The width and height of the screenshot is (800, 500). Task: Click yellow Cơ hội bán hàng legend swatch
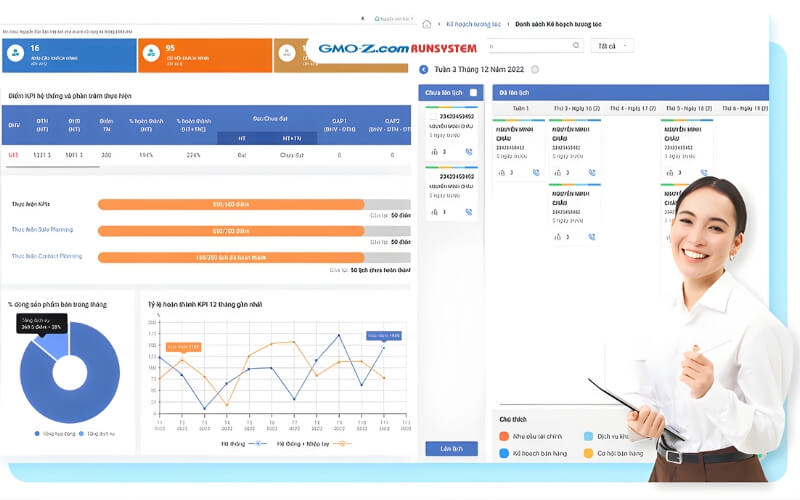click(x=588, y=453)
